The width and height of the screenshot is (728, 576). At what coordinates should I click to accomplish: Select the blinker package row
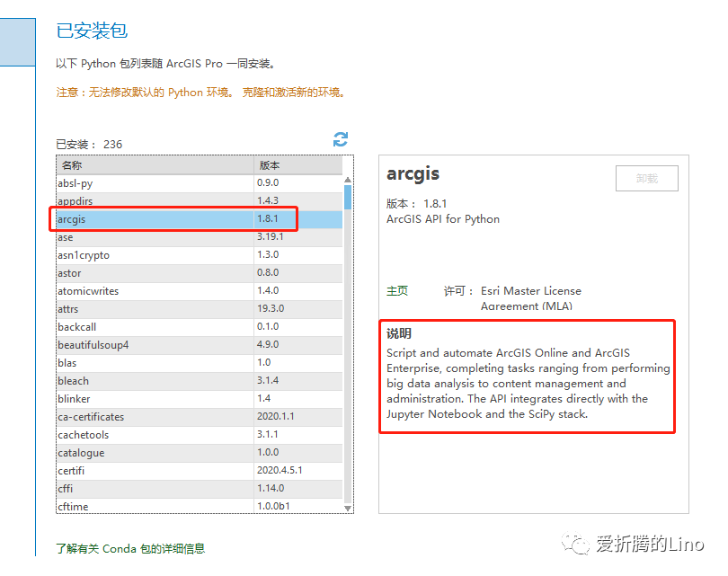200,399
